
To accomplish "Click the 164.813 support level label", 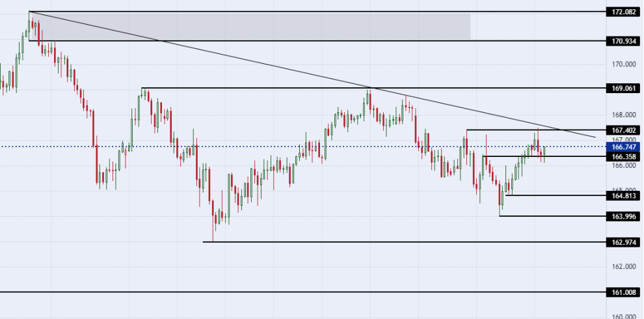I will pyautogui.click(x=623, y=195).
